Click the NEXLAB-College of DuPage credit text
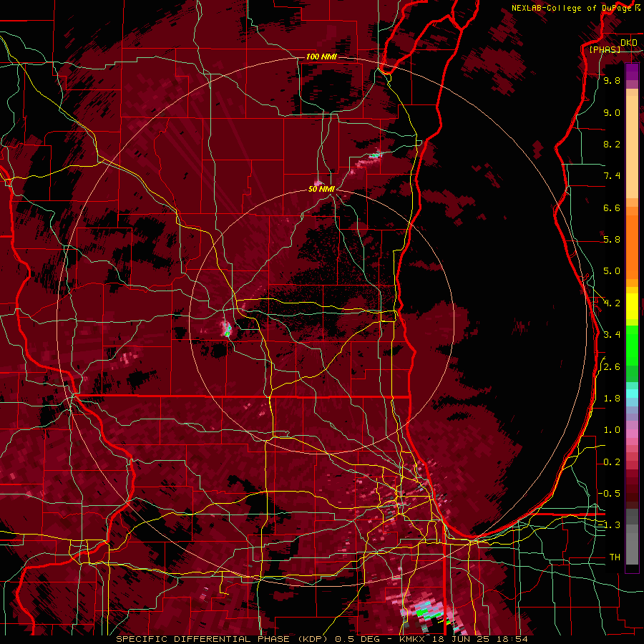 (571, 8)
